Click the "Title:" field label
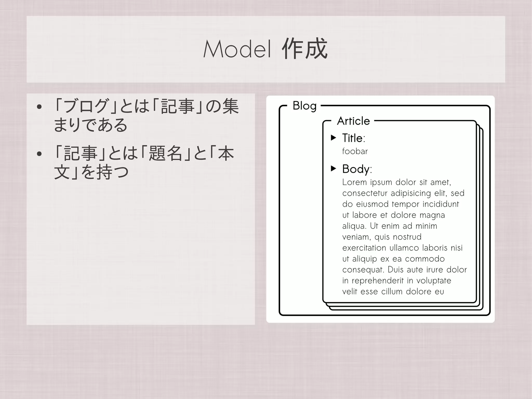Viewport: 532px width, 399px height. 354,138
